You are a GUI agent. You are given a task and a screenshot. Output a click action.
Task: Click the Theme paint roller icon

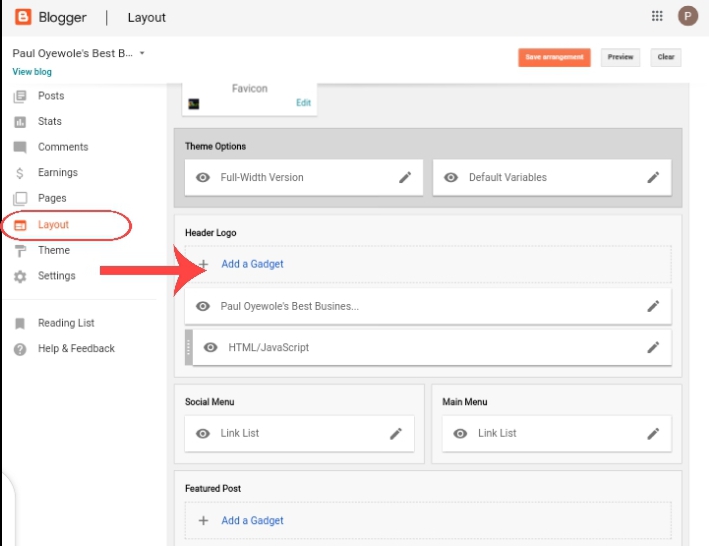(20, 251)
